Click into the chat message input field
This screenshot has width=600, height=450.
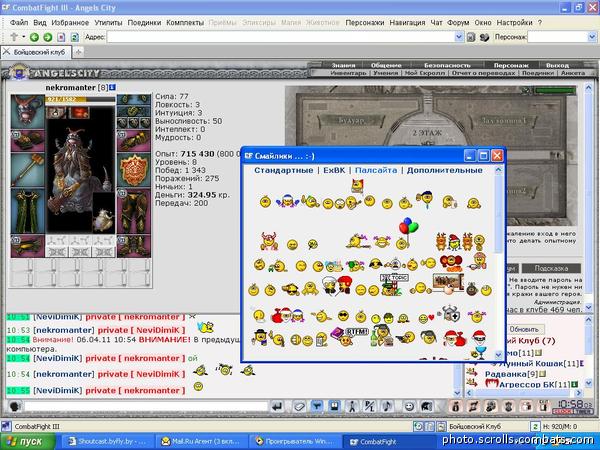146,406
